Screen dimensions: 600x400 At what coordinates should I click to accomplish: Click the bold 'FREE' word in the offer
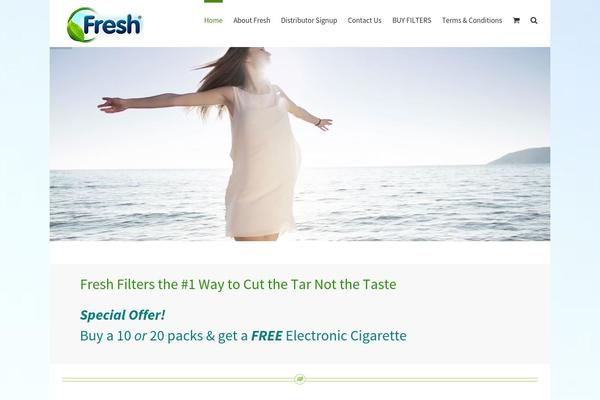(267, 336)
